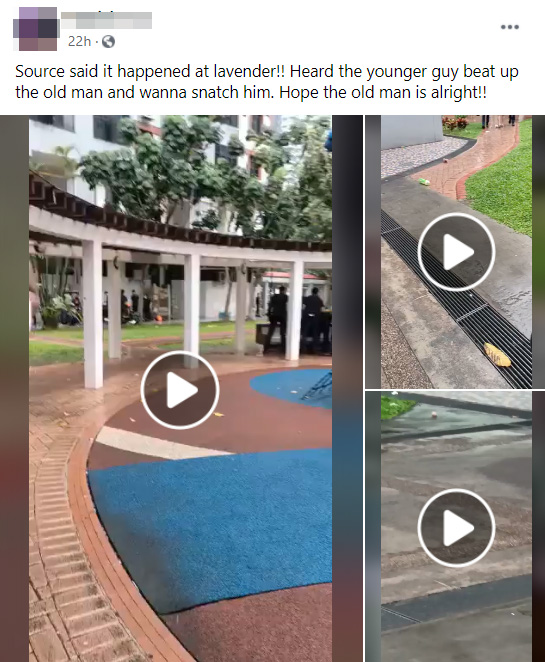Click the 22h post timestamp
Image resolution: width=545 pixels, height=662 pixels.
79,41
